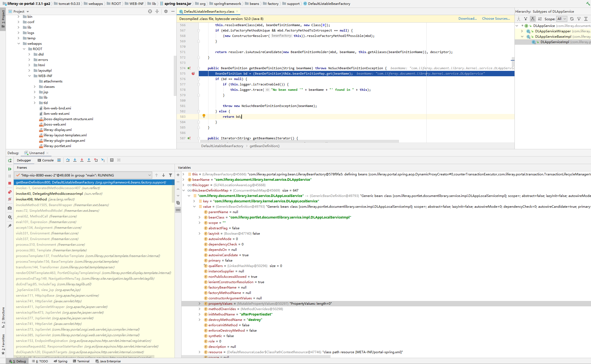
Task: Switch to Console tab
Action: (46, 160)
